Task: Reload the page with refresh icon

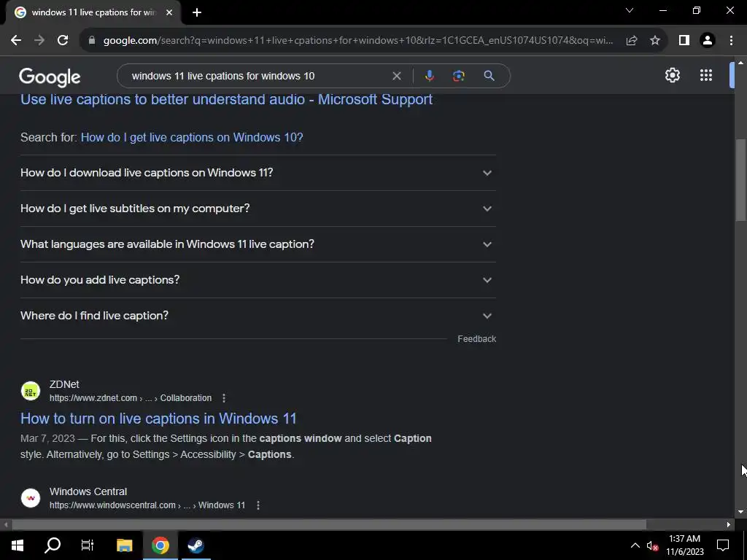Action: 63,41
